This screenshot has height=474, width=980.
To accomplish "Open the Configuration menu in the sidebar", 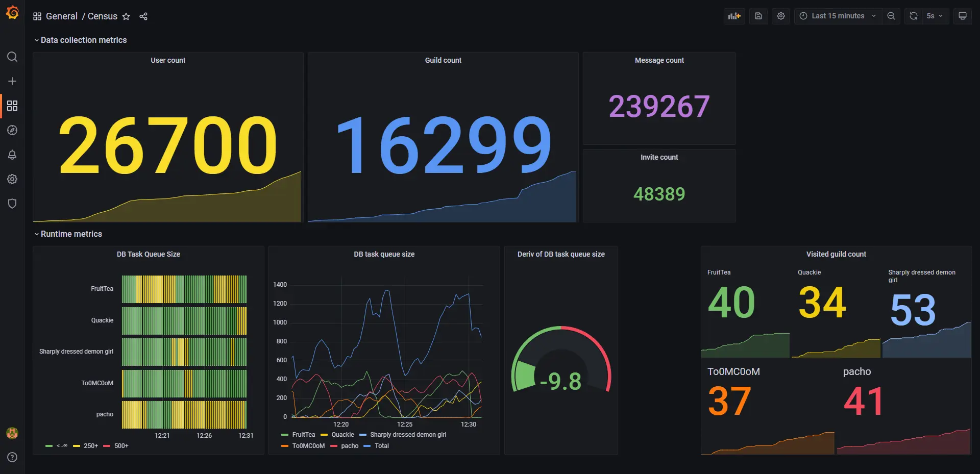I will (12, 179).
